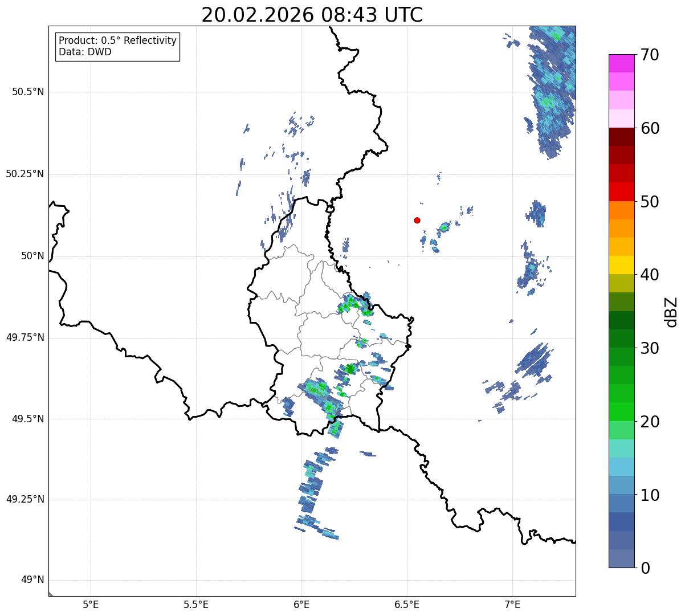The image size is (685, 616).
Task: Click the colorbar tick label '10'
Action: (x=650, y=495)
